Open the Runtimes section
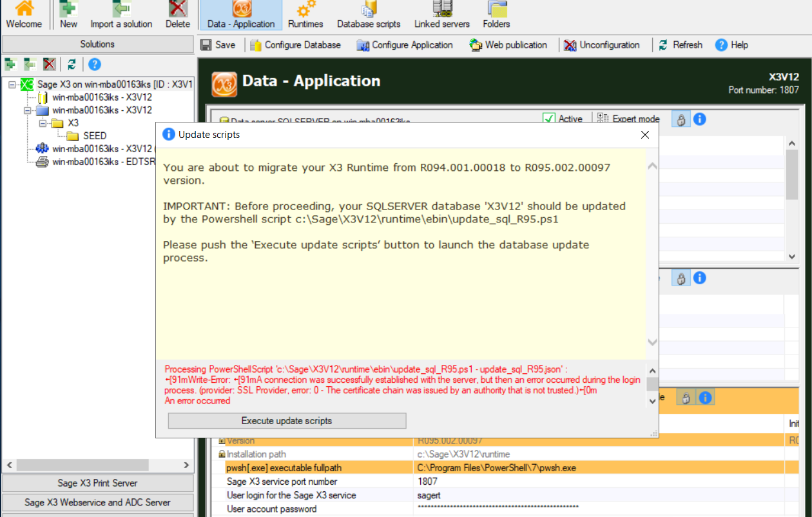Viewport: 812px width, 517px height. point(305,15)
